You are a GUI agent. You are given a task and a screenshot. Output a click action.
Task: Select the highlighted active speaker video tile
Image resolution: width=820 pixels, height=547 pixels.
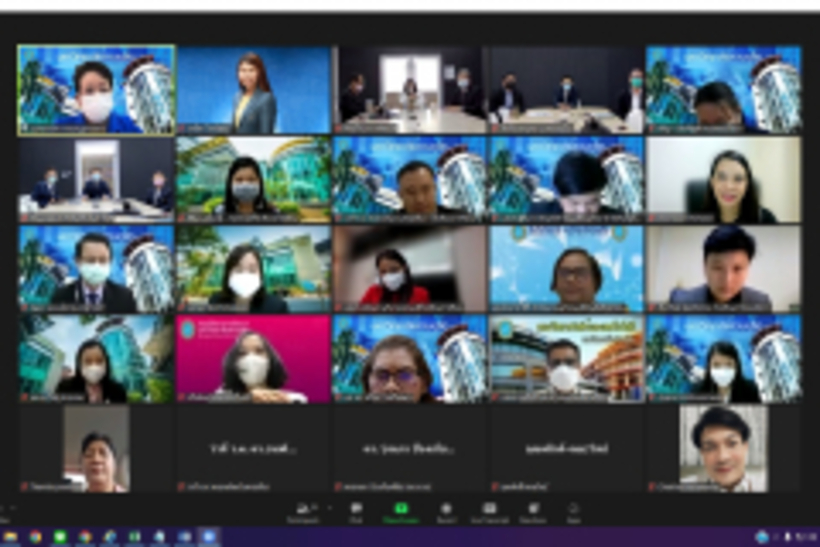[x=96, y=89]
